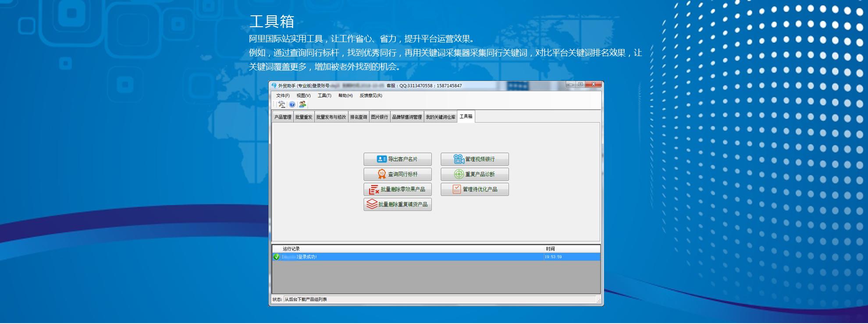868x324 pixels.
Task: Click the resize grip in status bar
Action: 598,301
